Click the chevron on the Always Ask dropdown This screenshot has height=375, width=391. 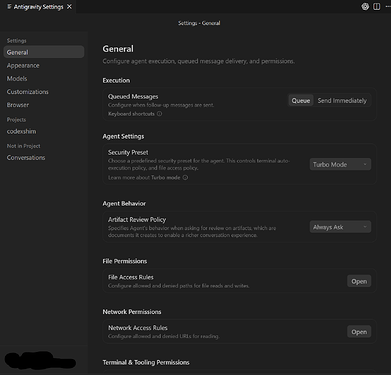[365, 227]
